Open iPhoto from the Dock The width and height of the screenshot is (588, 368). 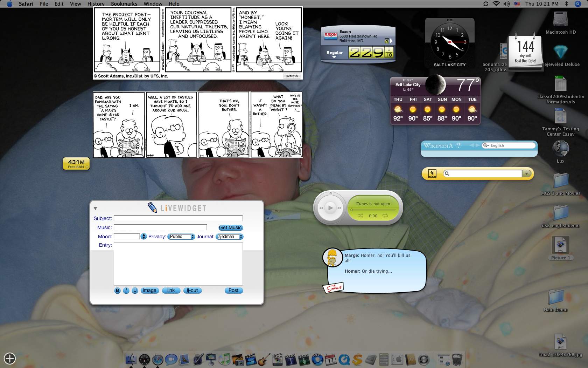click(x=238, y=359)
